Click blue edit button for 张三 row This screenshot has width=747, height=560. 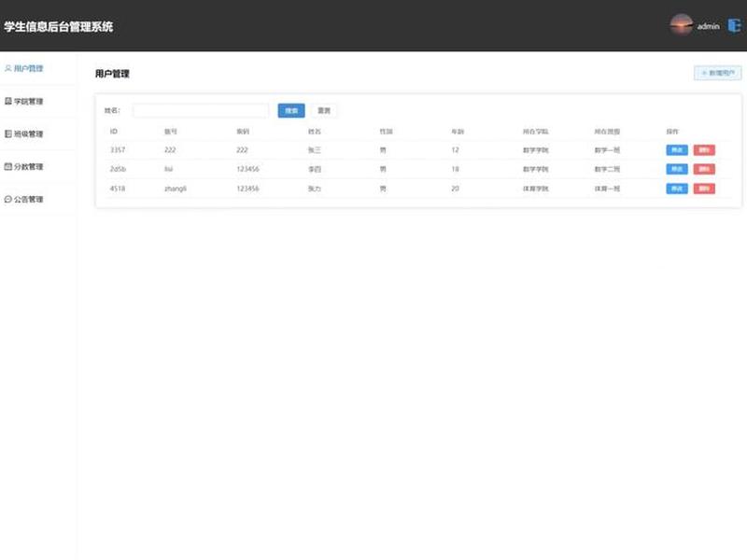coord(676,150)
